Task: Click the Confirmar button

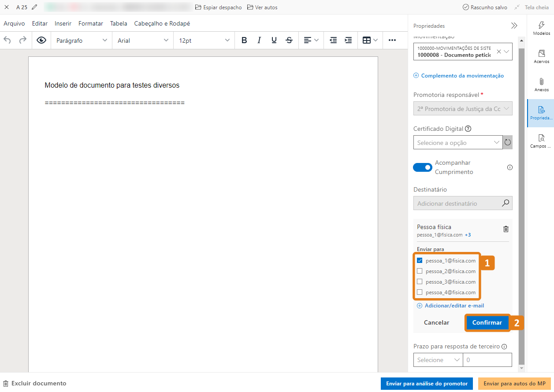Action: (x=487, y=322)
